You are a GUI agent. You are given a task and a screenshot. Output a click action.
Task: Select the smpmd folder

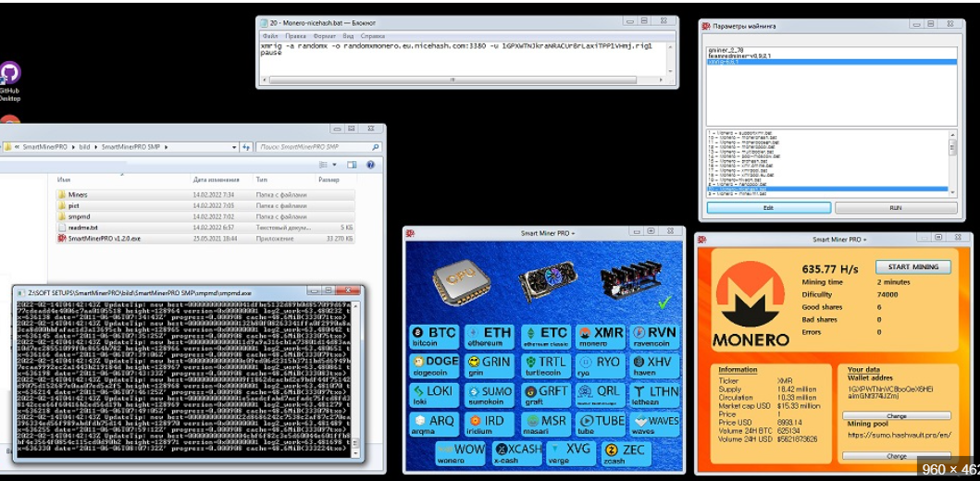click(205, 216)
